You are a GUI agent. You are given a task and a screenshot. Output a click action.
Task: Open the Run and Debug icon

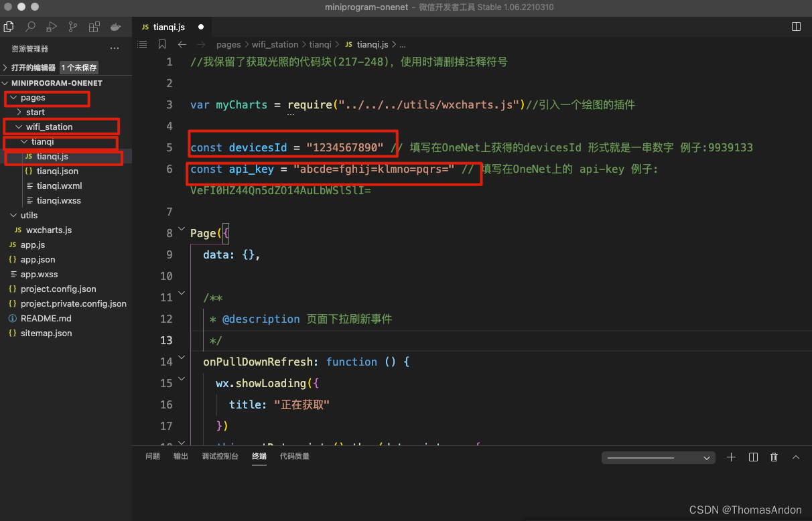[x=52, y=27]
